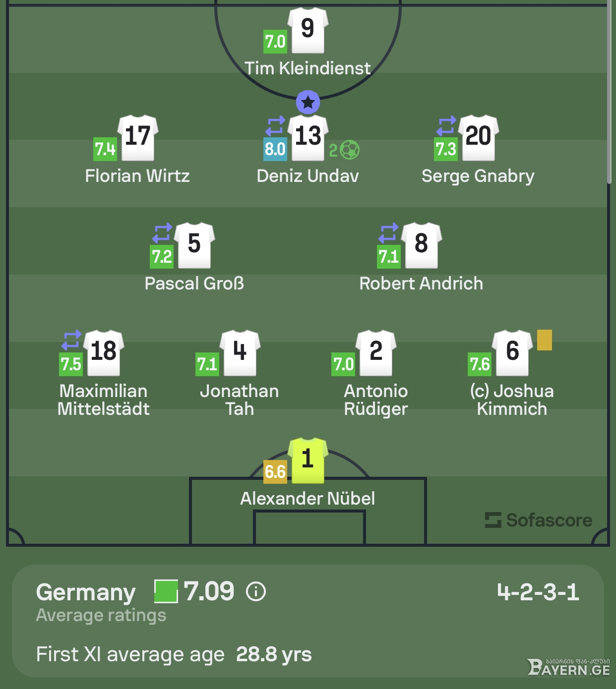The height and width of the screenshot is (689, 616).
Task: Click the substitution arrows by Robert Andrich
Action: pyautogui.click(x=389, y=233)
